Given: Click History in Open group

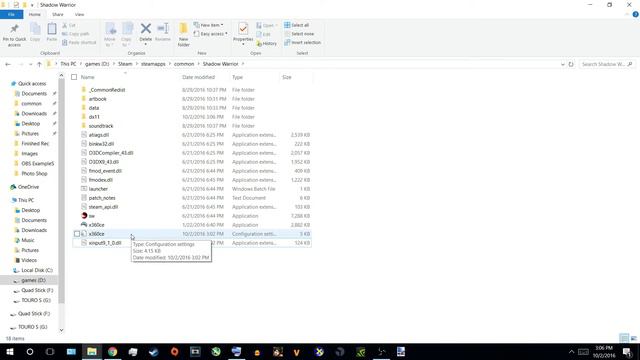Looking at the screenshot, I should coord(267,43).
